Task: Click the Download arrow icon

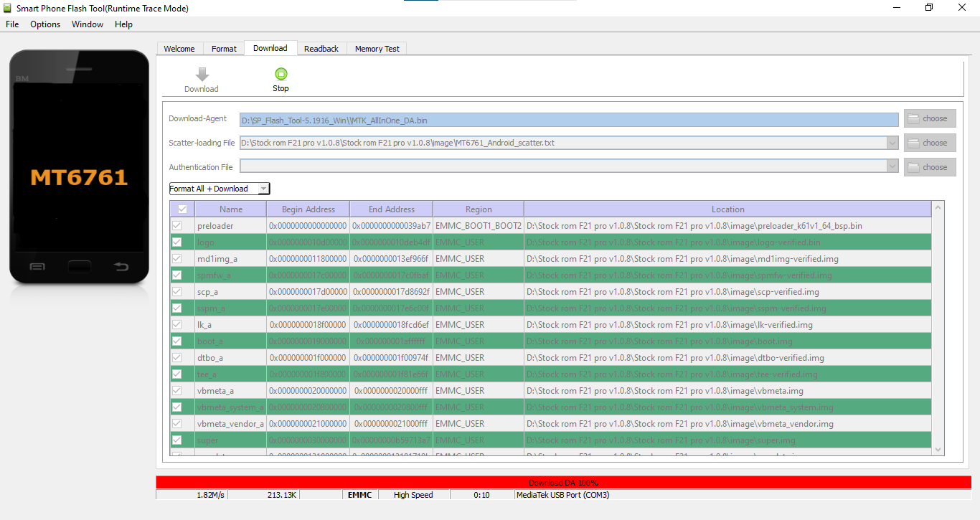Action: (x=202, y=74)
